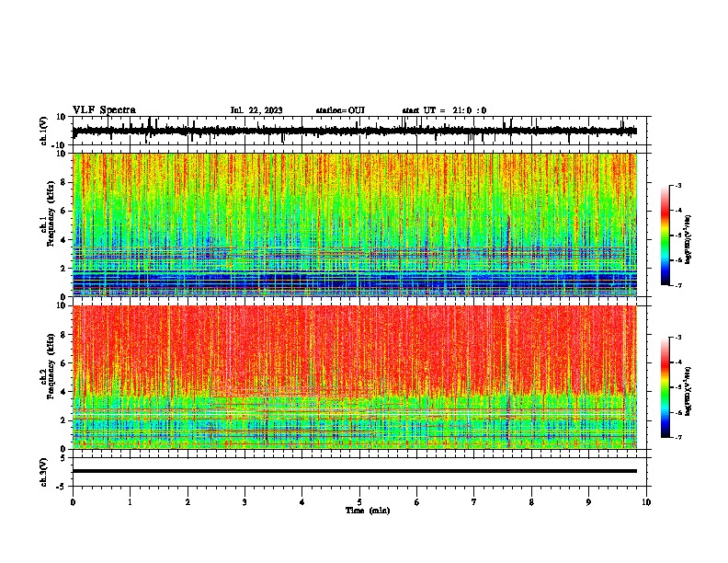Click the "-3" label on ch.1 color scale
This screenshot has height=563, width=728.
coord(677,186)
